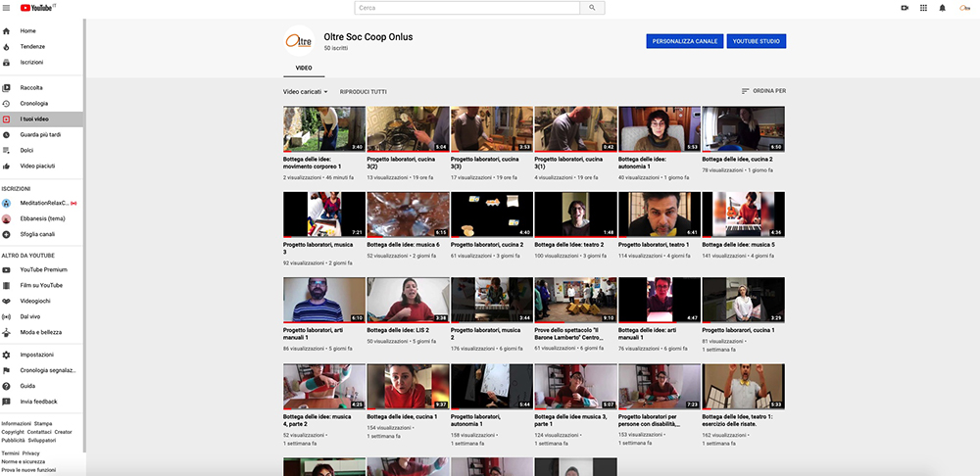Viewport: 980px width, 476px height.
Task: Open the create video camera icon
Action: point(905,8)
